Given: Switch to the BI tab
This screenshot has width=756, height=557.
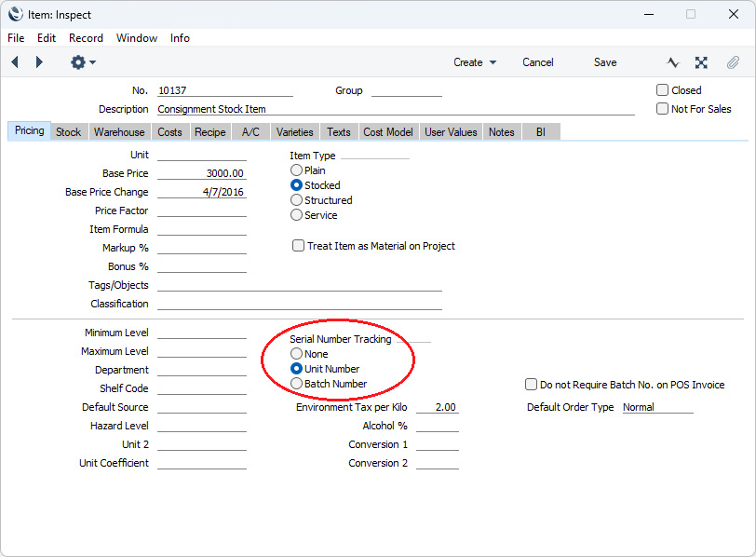Looking at the screenshot, I should 541,132.
